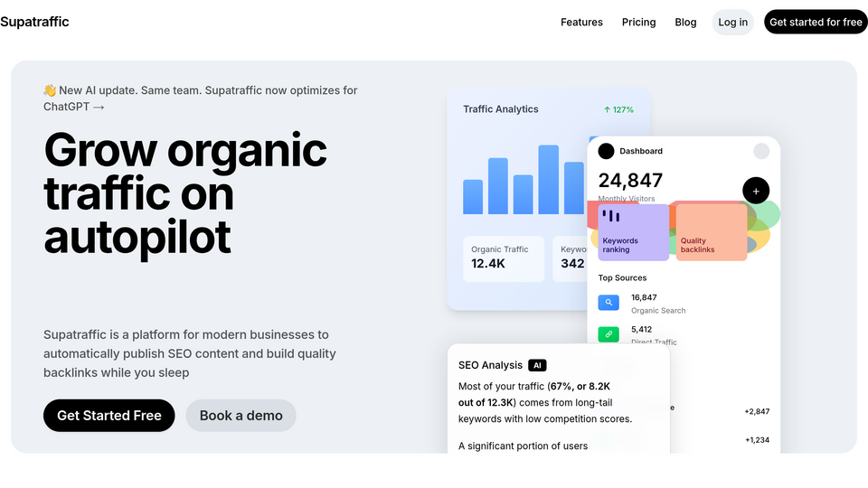Click the SEO Analysis heading
The width and height of the screenshot is (868, 488).
pyautogui.click(x=490, y=365)
